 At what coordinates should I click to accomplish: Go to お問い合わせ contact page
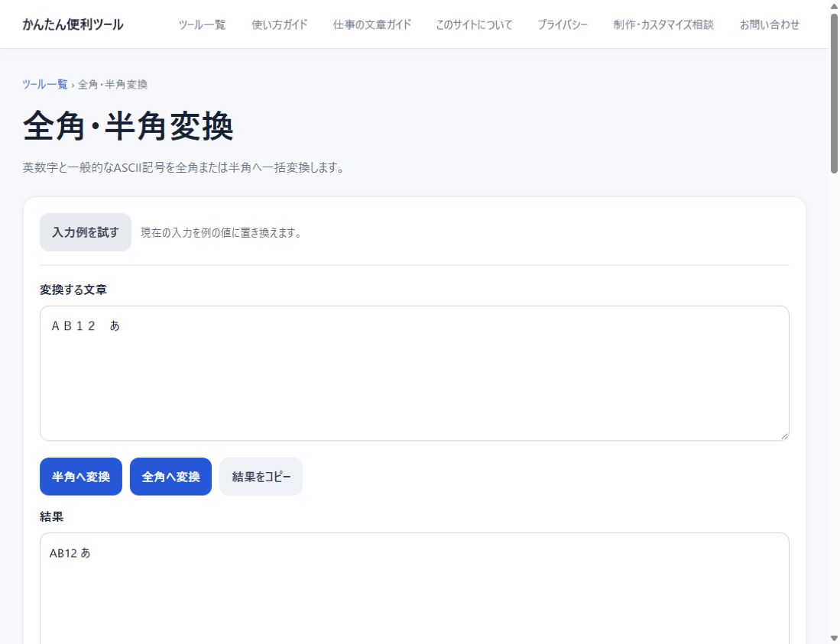click(x=769, y=24)
